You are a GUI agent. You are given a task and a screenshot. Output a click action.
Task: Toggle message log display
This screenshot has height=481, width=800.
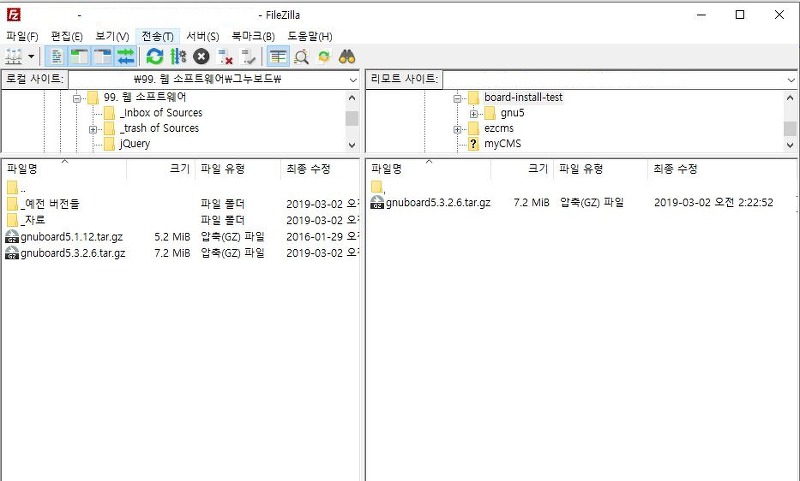57,57
